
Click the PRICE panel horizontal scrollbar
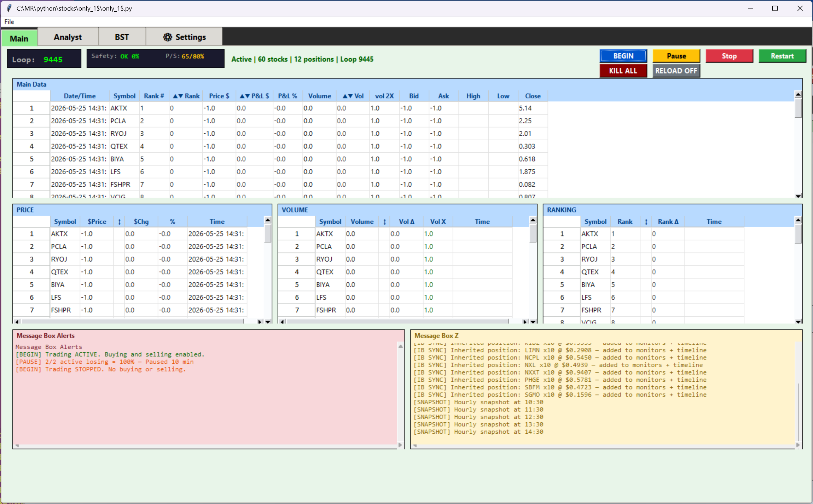coord(133,321)
